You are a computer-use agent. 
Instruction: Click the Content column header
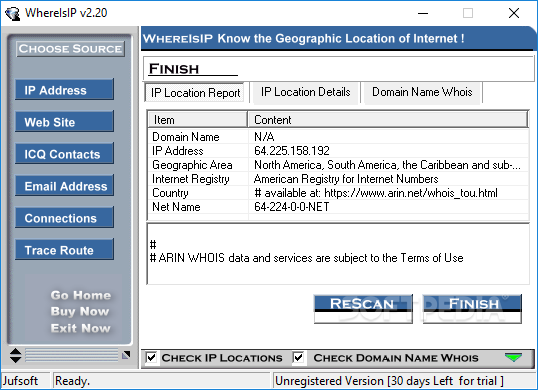tap(388, 120)
